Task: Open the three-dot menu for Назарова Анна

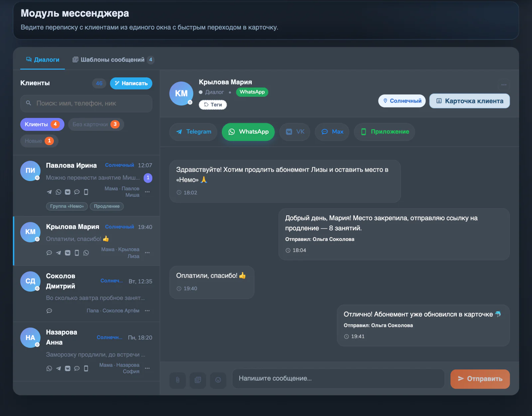Action: [147, 368]
